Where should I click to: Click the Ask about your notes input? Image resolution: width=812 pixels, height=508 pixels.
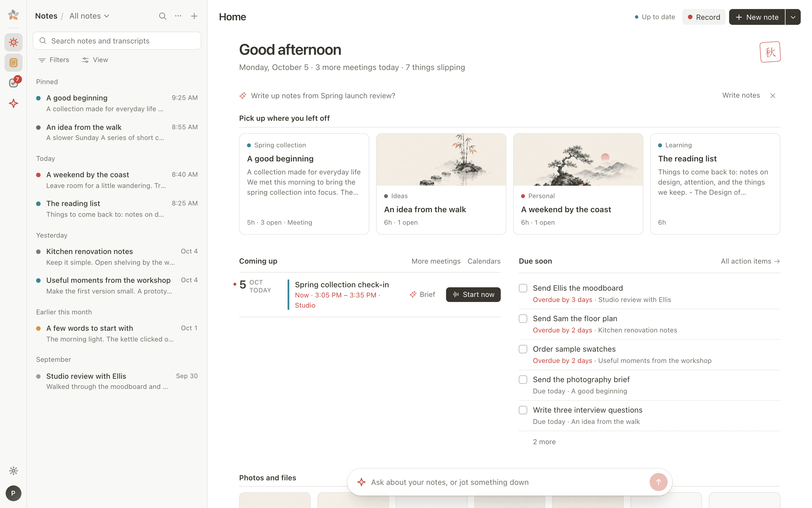click(507, 482)
